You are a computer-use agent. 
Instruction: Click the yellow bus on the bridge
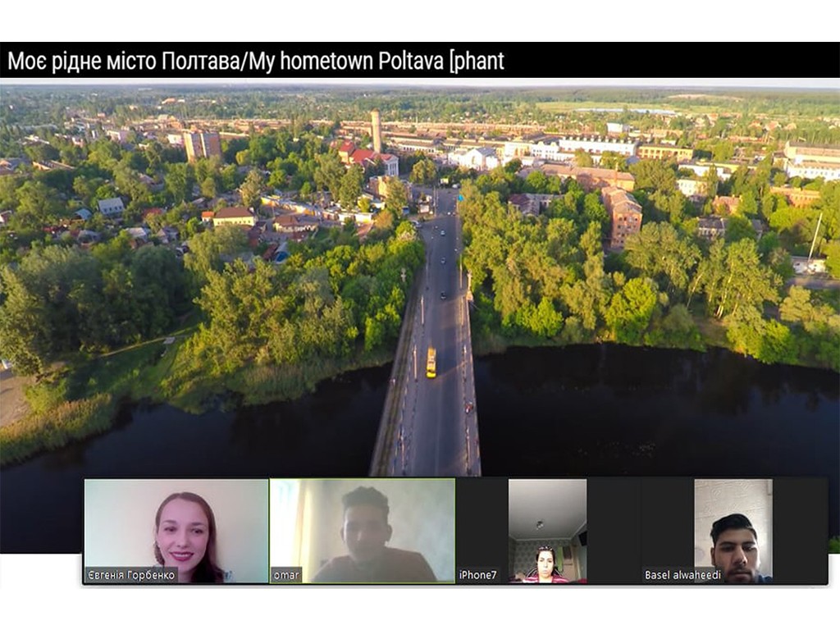click(x=431, y=362)
